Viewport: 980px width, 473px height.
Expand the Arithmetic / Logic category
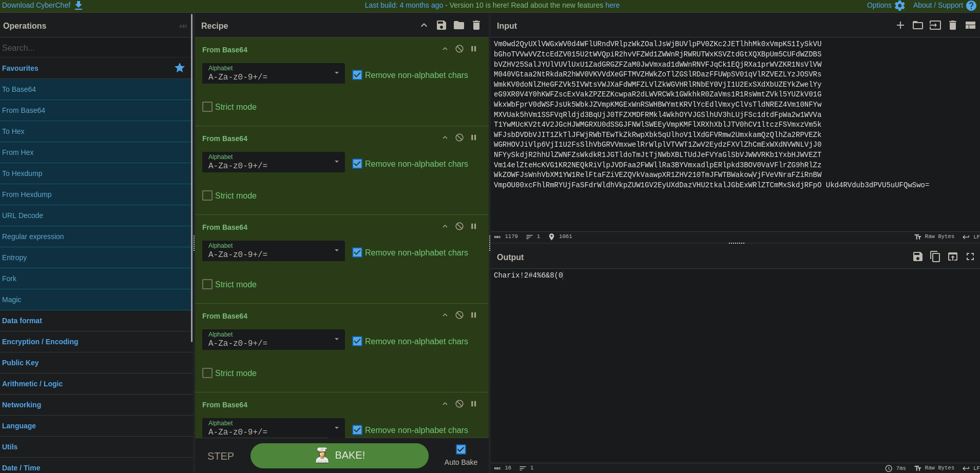95,384
